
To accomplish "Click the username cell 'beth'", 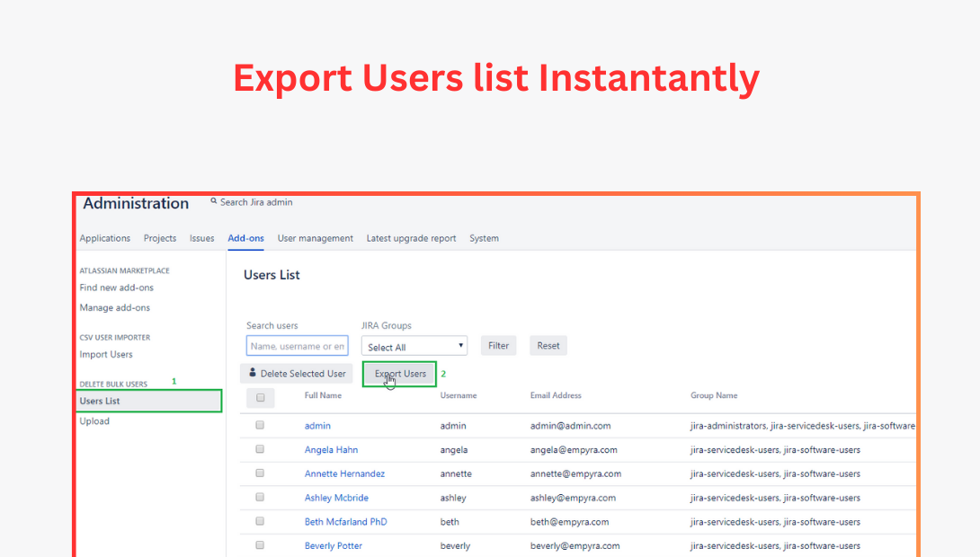I will (450, 521).
